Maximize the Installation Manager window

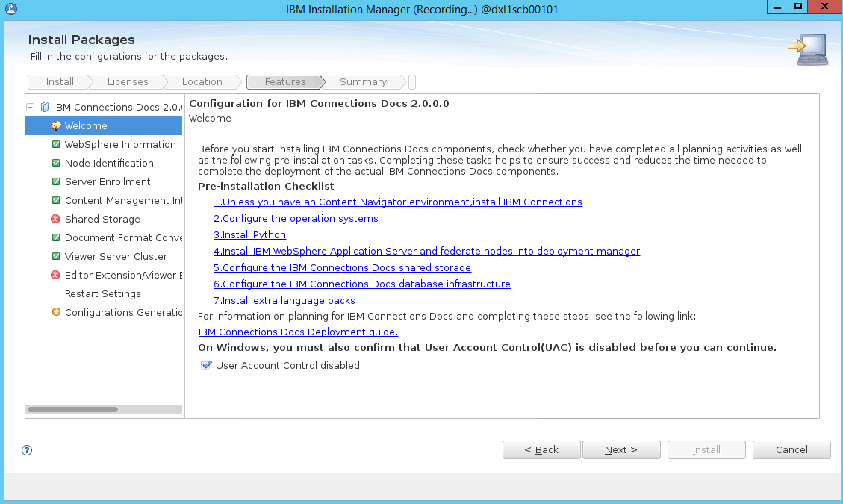coord(798,7)
